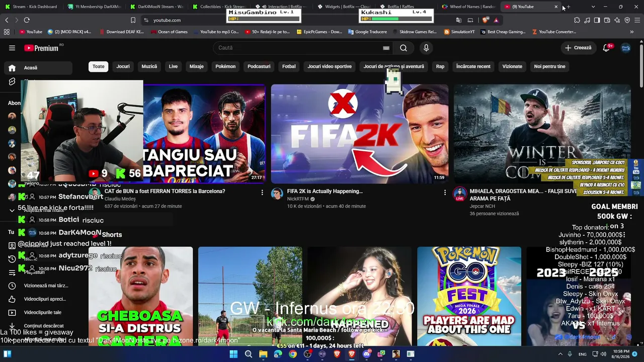Open the Google Traducere bookmark
Screen dimensions: 644x362
(x=367, y=32)
